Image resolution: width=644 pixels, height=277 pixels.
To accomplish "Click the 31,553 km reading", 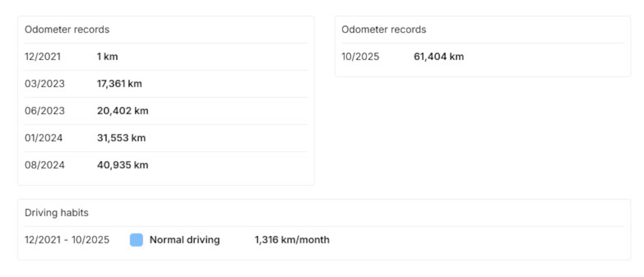I will point(121,138).
